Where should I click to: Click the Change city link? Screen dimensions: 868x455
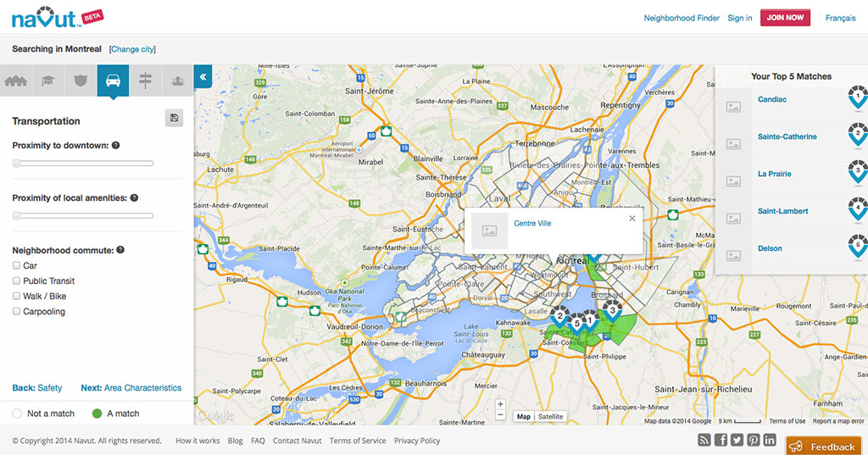tap(133, 49)
